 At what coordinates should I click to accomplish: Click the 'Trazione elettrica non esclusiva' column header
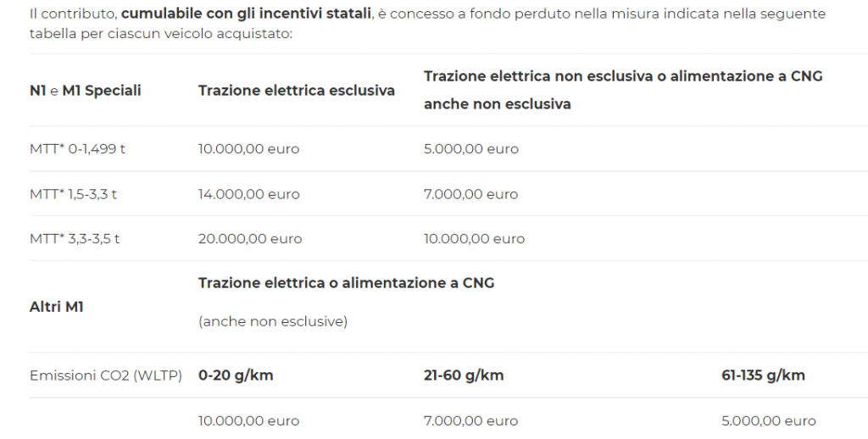(x=623, y=76)
